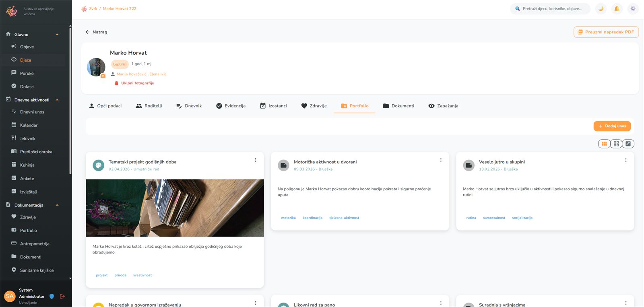
Task: Click the SA user avatar
Action: (10, 297)
